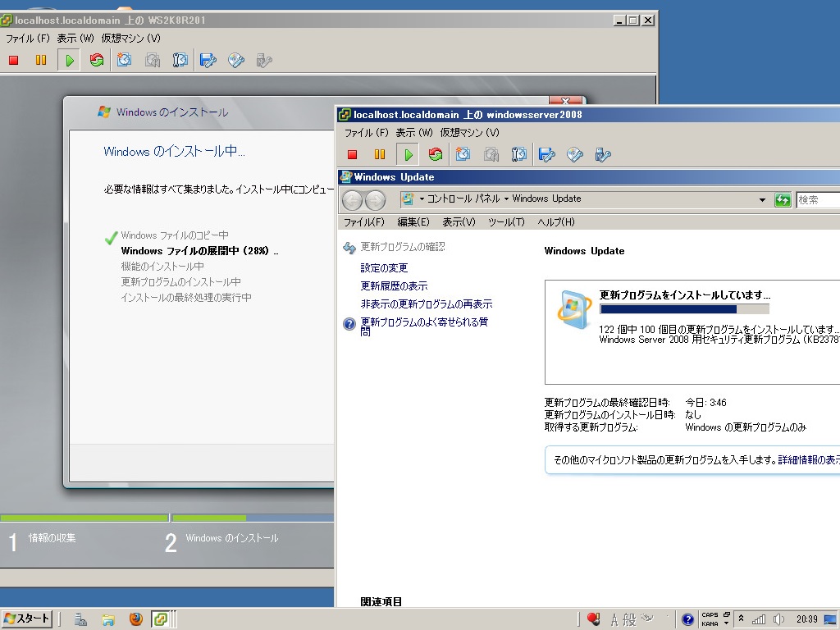840x630 pixels.
Task: Open the Start menu
Action: [x=26, y=619]
